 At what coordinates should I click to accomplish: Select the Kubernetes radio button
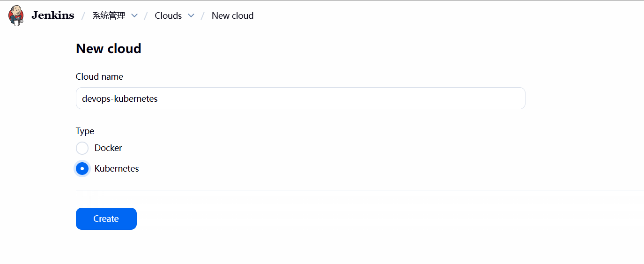tap(82, 168)
